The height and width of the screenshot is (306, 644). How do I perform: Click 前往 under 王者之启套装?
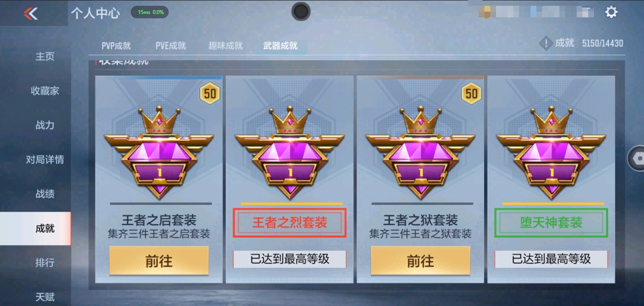point(159,261)
